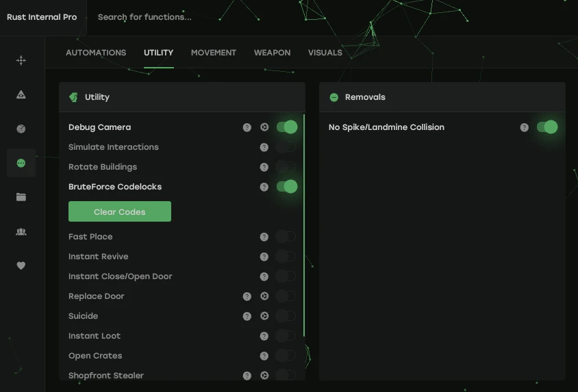
Task: Open the crosshair section in the sidebar
Action: pos(21,60)
